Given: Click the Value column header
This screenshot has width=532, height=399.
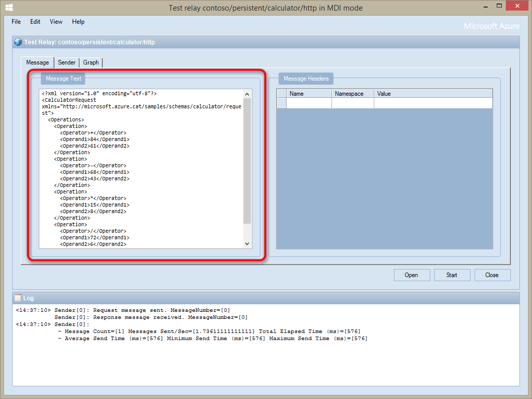Looking at the screenshot, I should (433, 94).
